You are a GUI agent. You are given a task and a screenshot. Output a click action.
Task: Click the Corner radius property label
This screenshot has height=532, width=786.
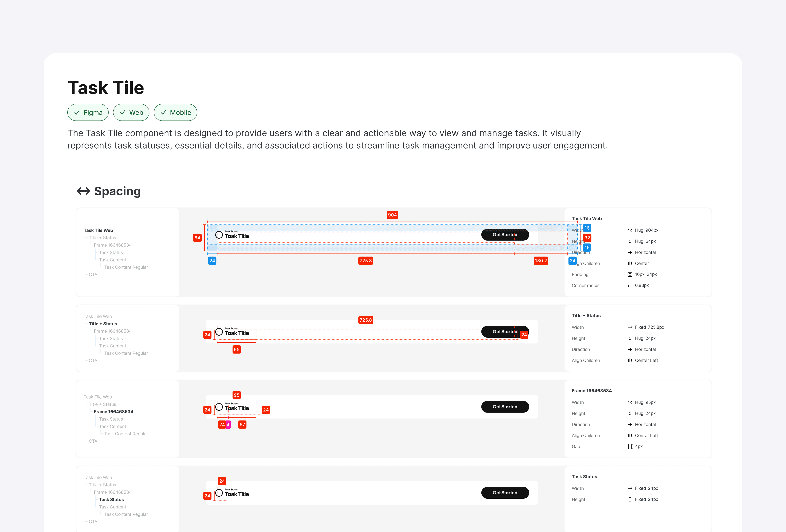(585, 286)
